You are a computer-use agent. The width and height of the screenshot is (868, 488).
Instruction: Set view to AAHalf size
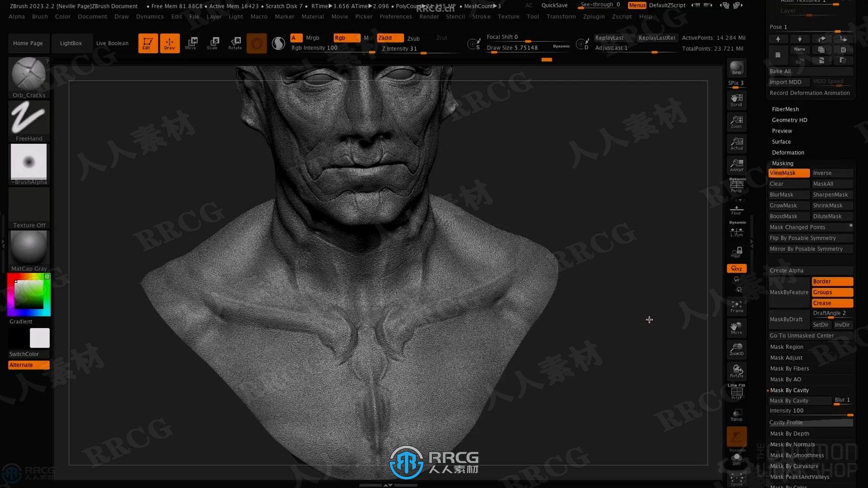(736, 165)
